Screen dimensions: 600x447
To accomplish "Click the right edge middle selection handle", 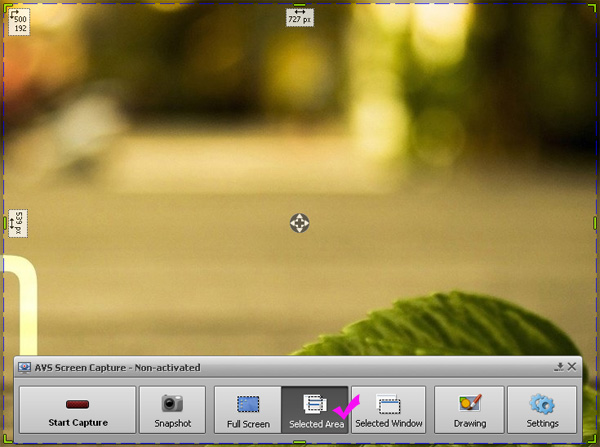I will point(595,223).
